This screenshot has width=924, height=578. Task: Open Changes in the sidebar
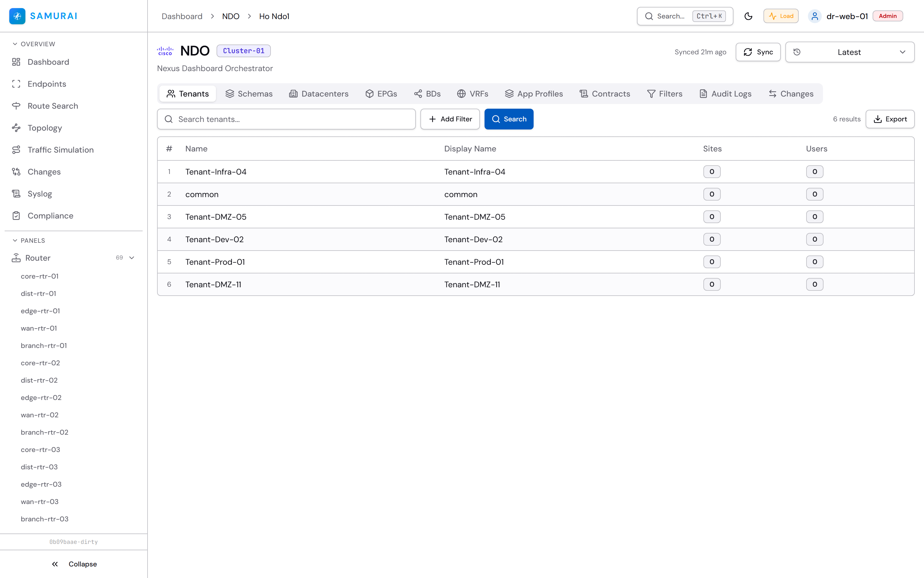point(74,172)
